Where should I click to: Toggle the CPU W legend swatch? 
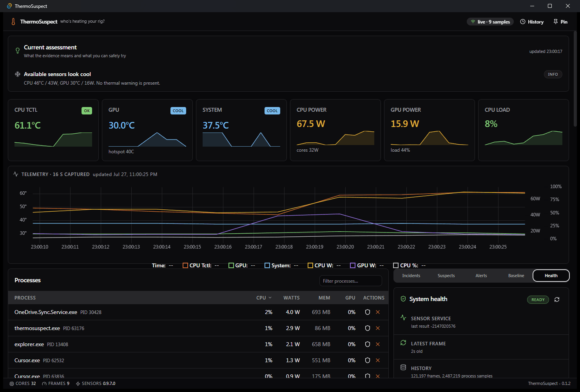[310, 265]
